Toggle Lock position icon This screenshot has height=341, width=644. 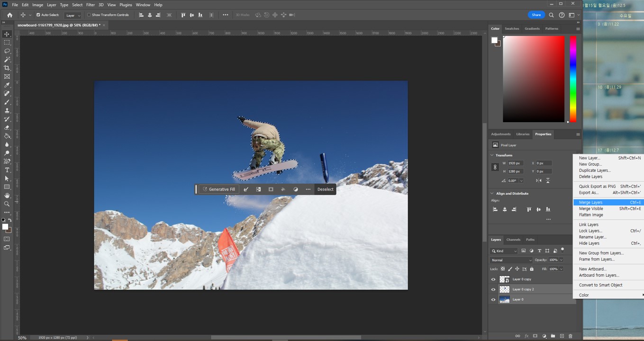[x=517, y=269]
